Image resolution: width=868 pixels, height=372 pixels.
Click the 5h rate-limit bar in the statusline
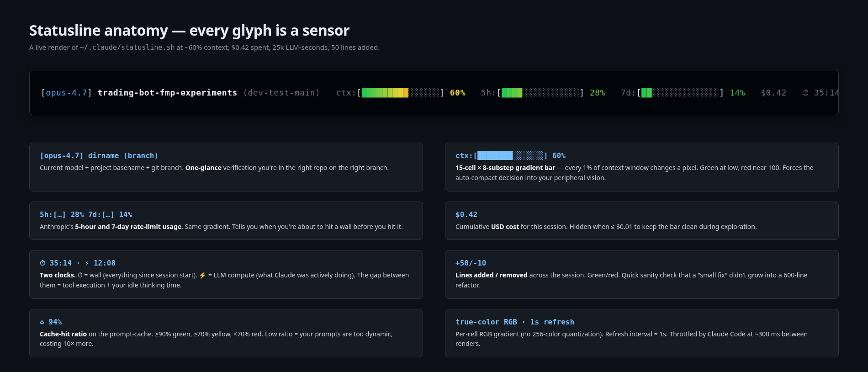[x=540, y=93]
